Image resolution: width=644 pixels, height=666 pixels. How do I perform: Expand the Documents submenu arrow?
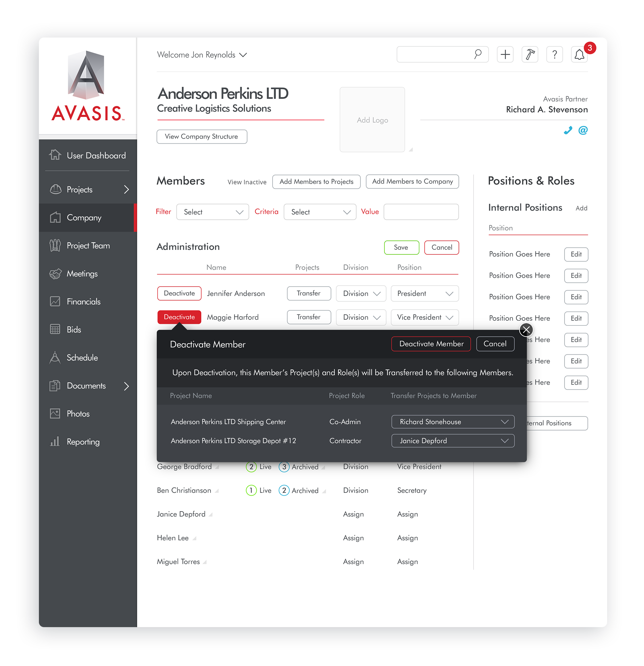click(126, 386)
